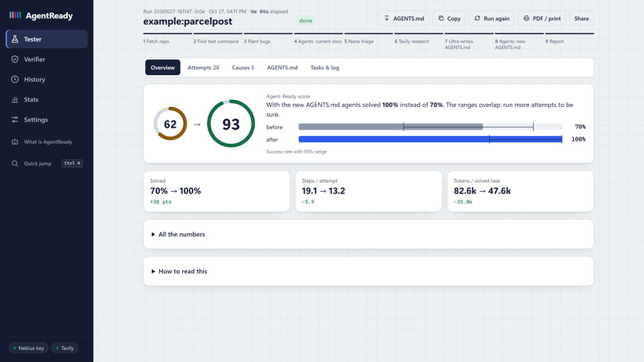Viewport: 644px width, 362px height.
Task: Click the green done status badge
Action: coord(305,21)
